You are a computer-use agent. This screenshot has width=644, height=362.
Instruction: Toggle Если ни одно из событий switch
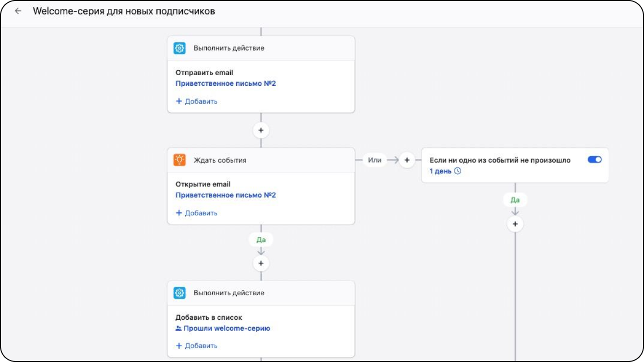(594, 160)
